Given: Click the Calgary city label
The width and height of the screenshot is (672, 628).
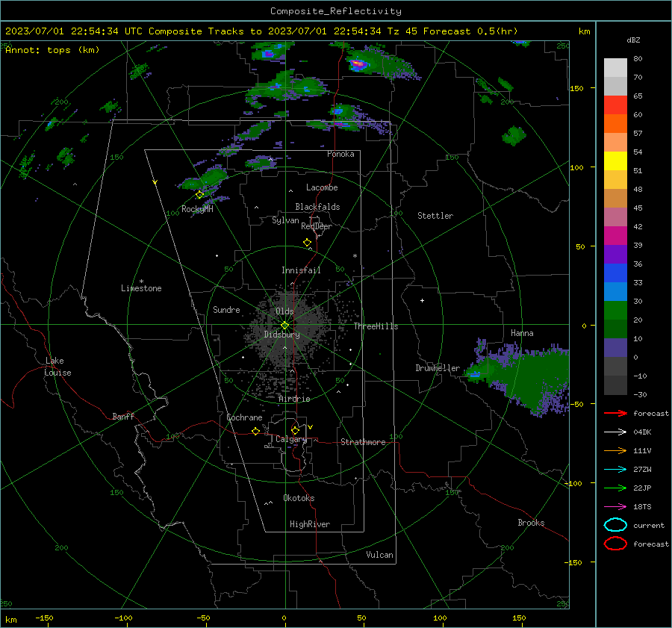Looking at the screenshot, I should pyautogui.click(x=291, y=439).
